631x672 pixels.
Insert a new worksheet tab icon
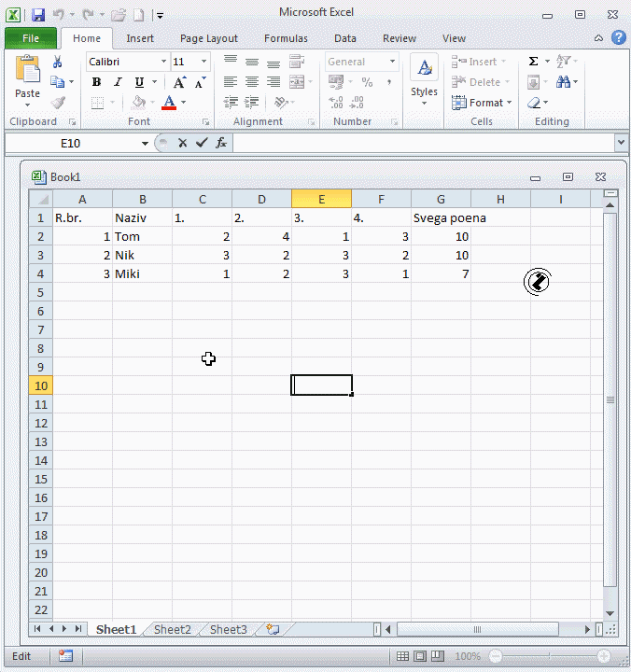pos(273,630)
